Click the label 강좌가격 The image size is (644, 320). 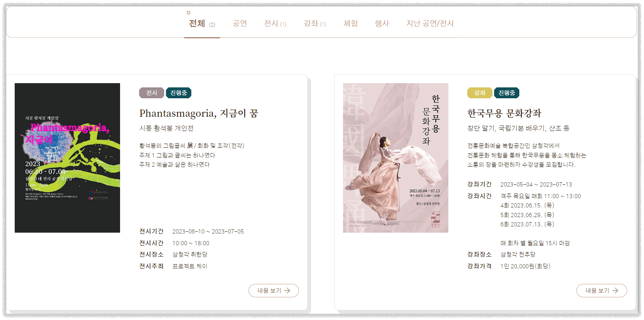pyautogui.click(x=479, y=266)
